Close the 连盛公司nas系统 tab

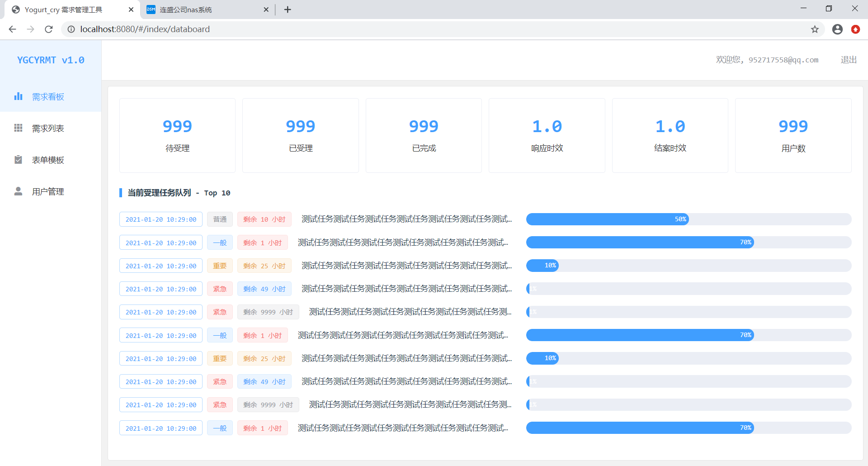[x=266, y=10]
